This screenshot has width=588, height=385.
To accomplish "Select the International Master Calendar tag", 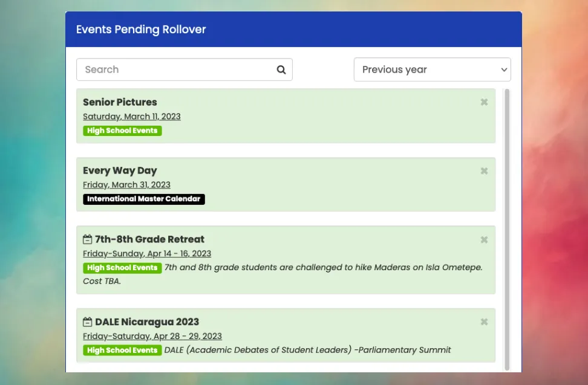I will click(143, 199).
